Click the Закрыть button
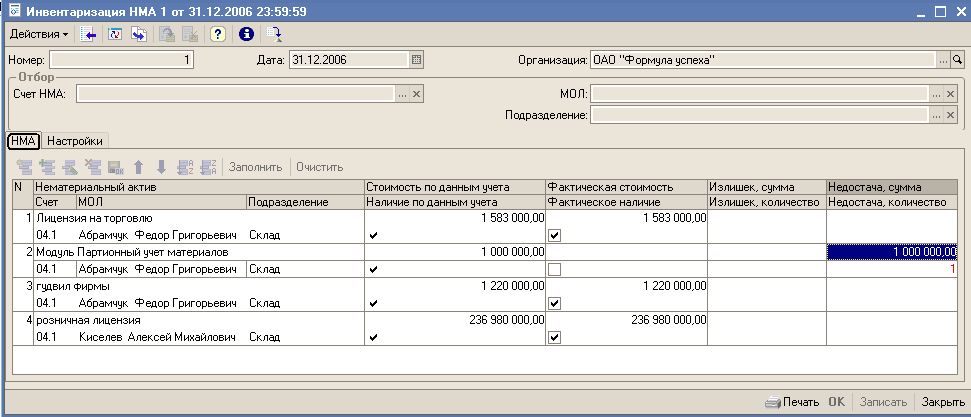The image size is (971, 417). (943, 402)
